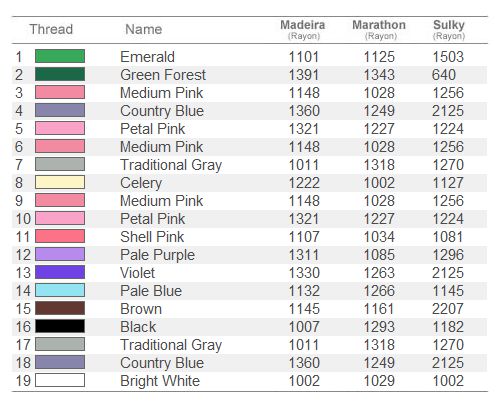Click Sulky code 640 for Green Forest

pyautogui.click(x=444, y=75)
